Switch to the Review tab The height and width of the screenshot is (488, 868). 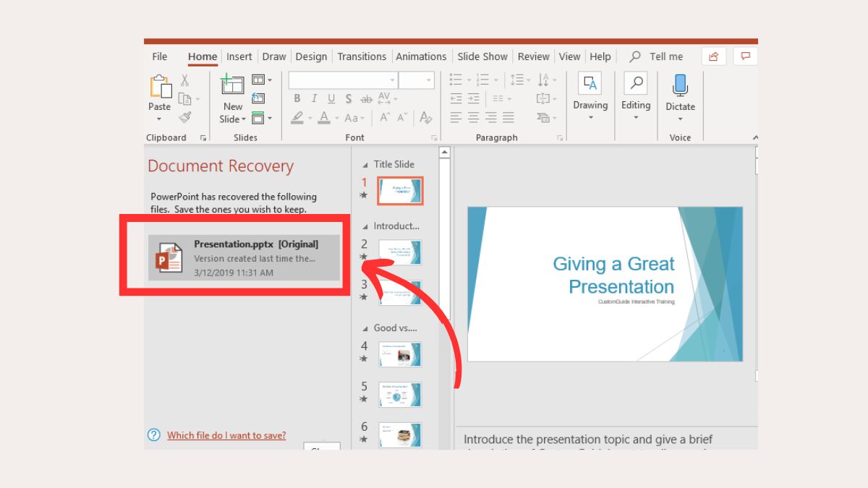click(534, 56)
